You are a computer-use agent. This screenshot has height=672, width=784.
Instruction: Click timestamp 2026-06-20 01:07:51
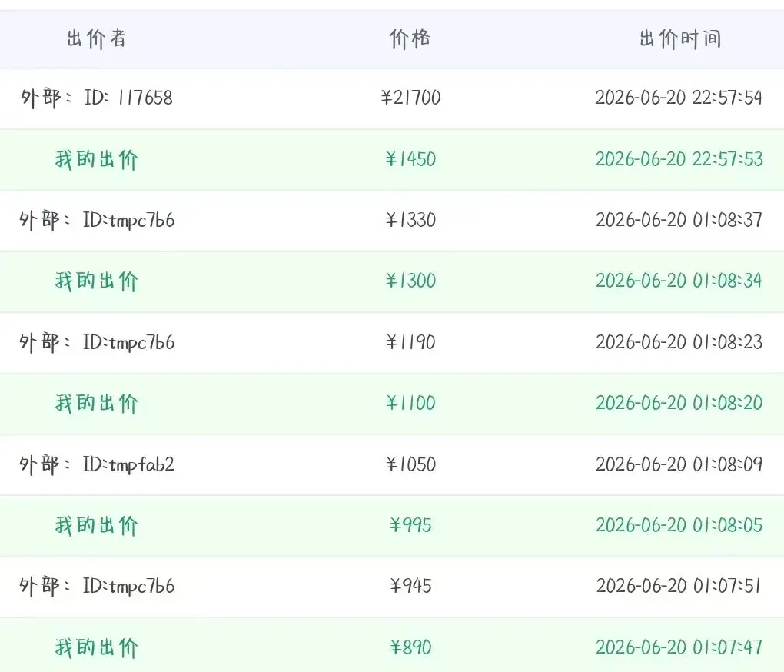click(x=678, y=586)
